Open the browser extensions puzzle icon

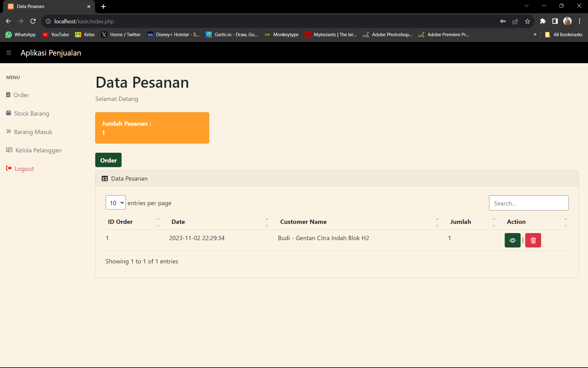[543, 21]
